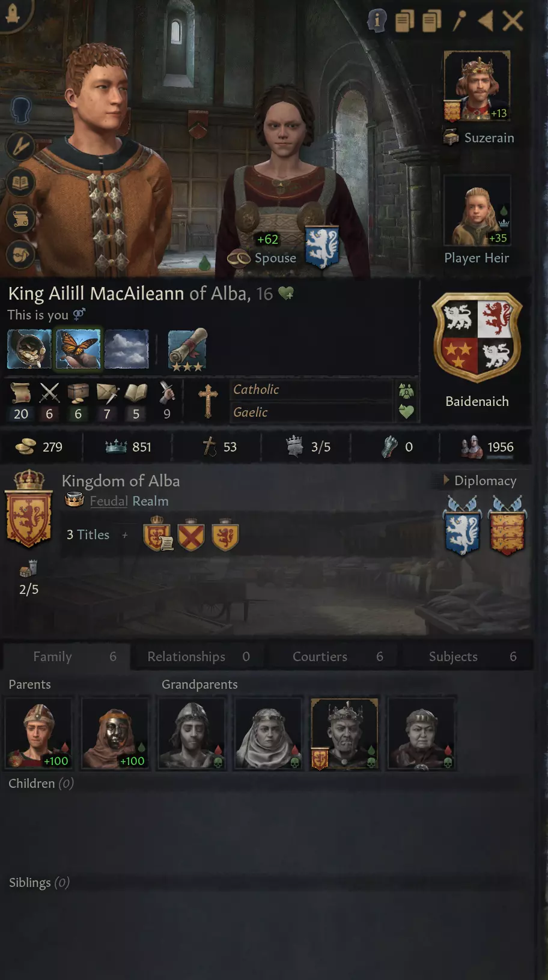Select the masked parent portrait
Image resolution: width=548 pixels, height=980 pixels.
115,733
